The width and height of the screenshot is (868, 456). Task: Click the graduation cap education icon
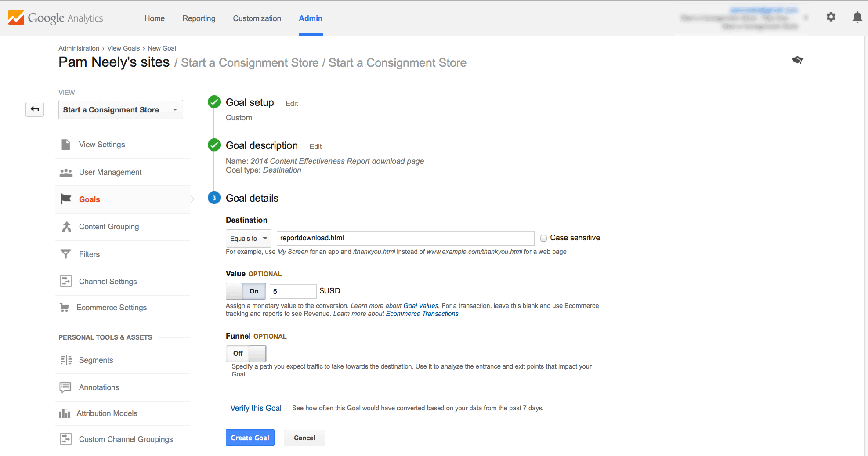point(797,60)
